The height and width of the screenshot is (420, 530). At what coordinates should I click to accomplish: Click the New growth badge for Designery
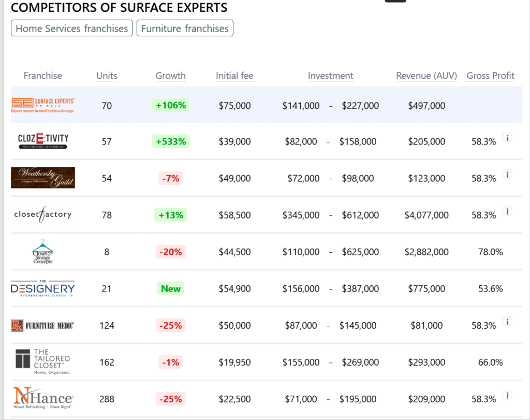171,289
